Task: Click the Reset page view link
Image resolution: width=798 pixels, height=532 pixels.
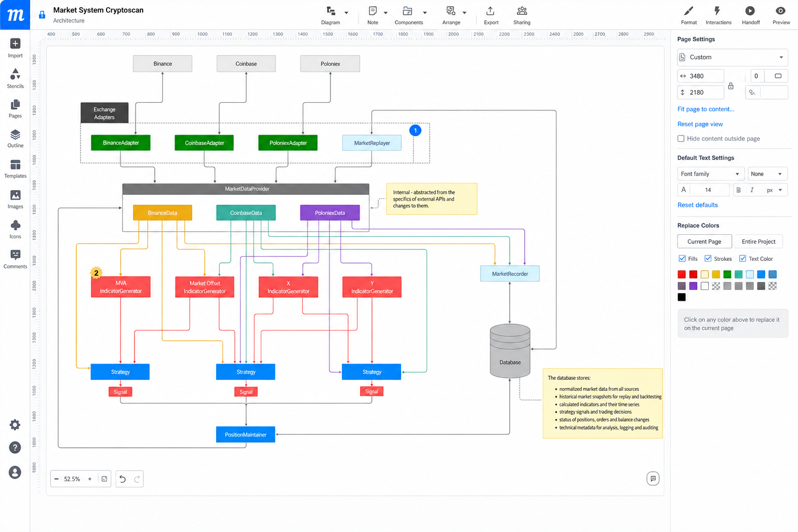Action: pyautogui.click(x=700, y=124)
